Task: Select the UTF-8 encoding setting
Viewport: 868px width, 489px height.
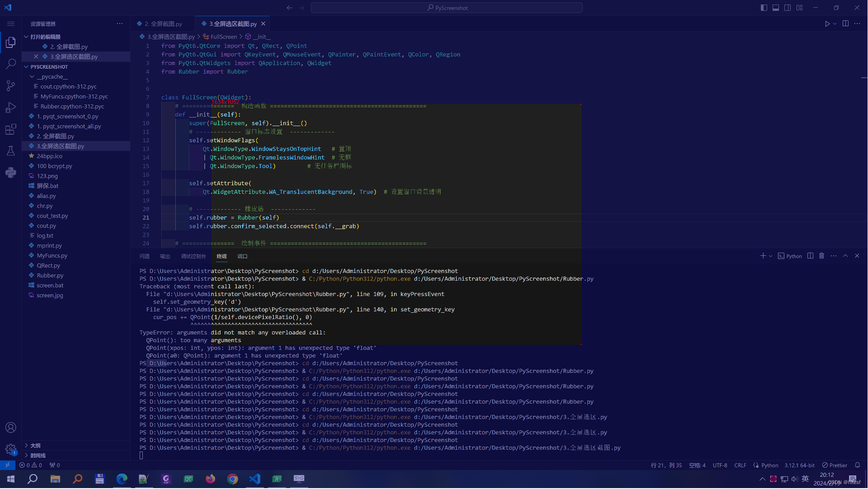Action: 720,465
